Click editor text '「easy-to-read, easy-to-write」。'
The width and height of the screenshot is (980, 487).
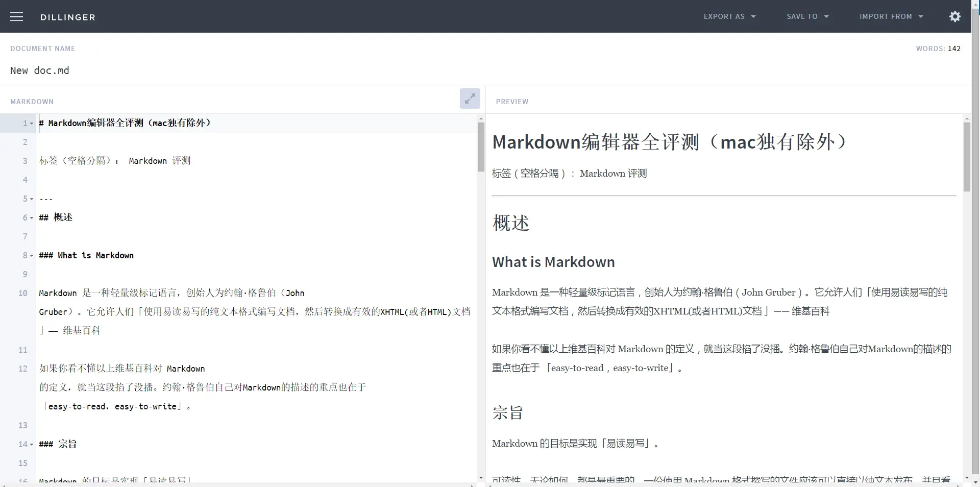117,406
